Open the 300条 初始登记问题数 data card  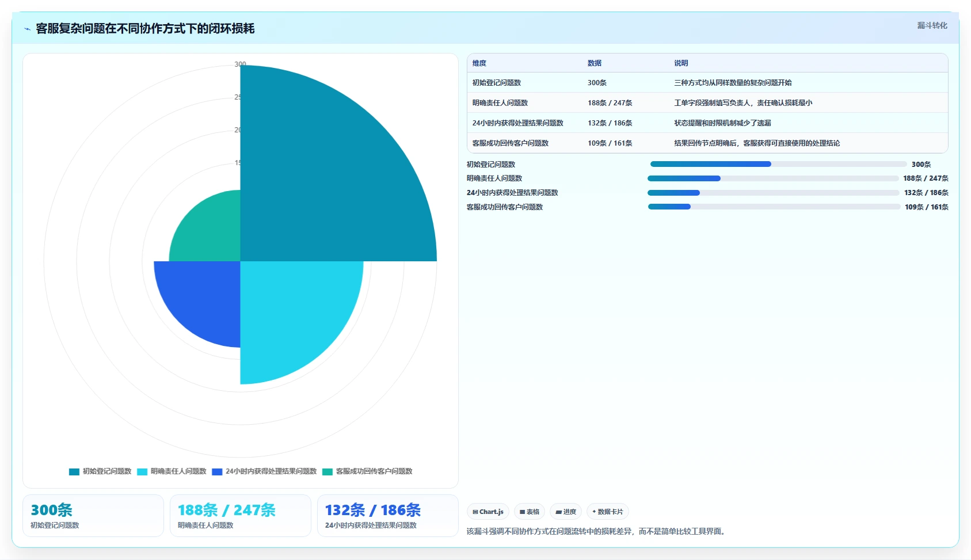(x=93, y=516)
